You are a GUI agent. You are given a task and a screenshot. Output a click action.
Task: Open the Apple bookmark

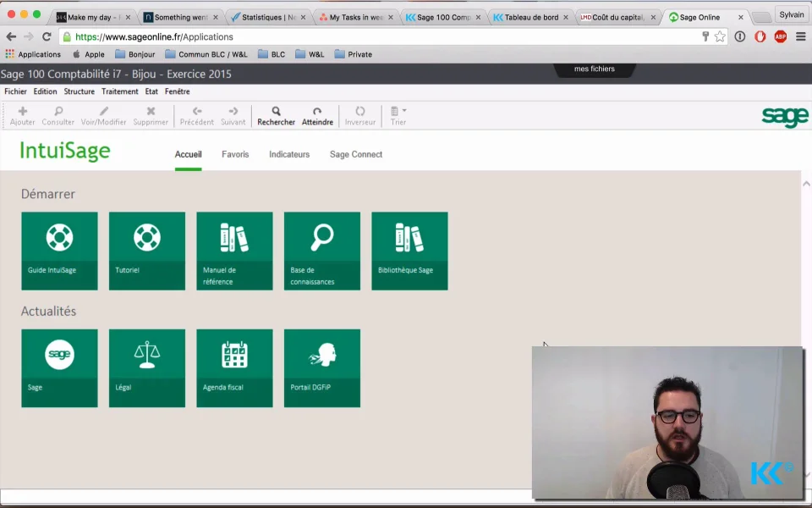tap(88, 54)
